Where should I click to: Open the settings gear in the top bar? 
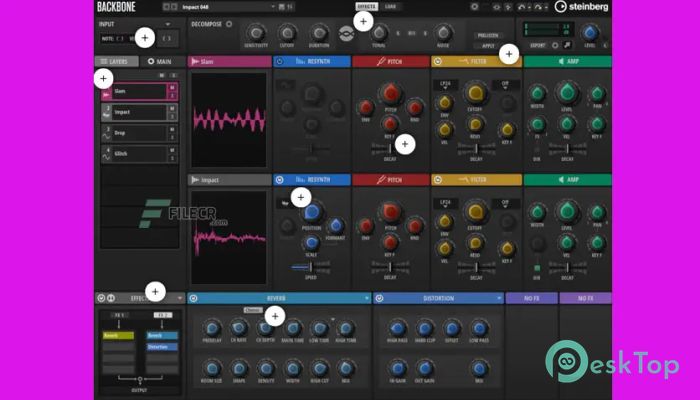point(475,7)
